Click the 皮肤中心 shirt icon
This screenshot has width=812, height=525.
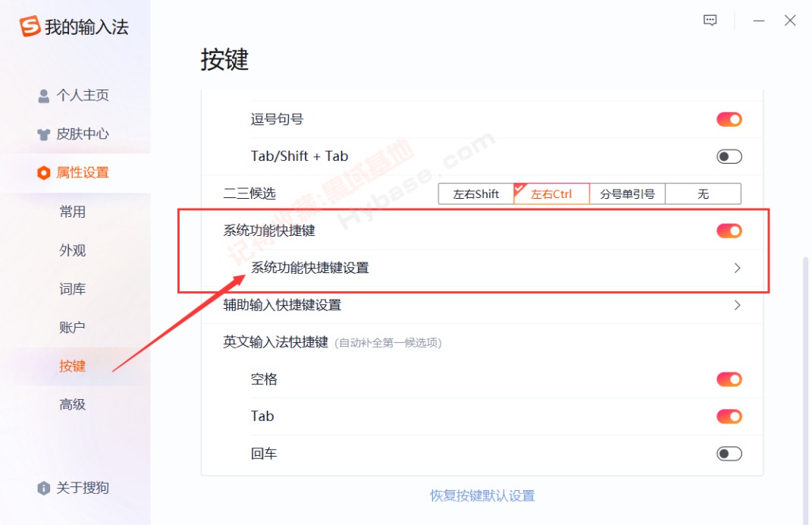44,134
